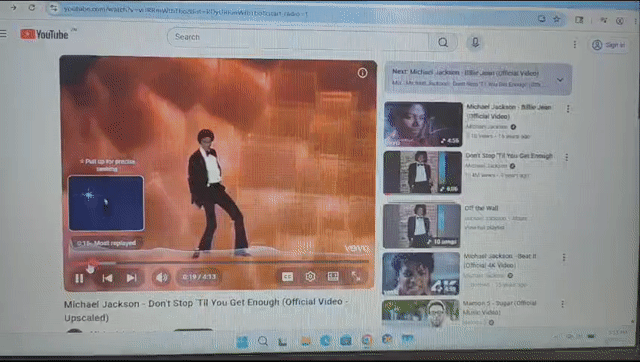Viewport: 640px width, 362px height.
Task: Skip to the next video
Action: click(x=131, y=278)
